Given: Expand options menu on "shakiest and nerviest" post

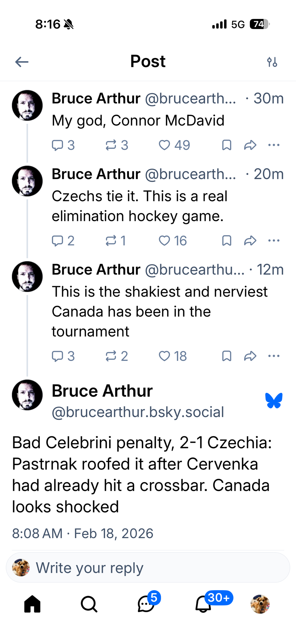Looking at the screenshot, I should click(274, 356).
